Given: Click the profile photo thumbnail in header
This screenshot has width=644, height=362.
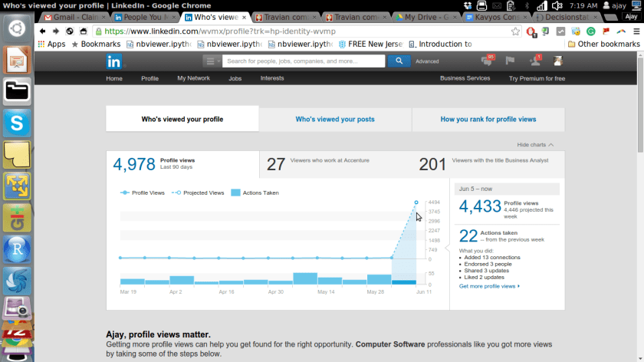Looking at the screenshot, I should click(560, 61).
